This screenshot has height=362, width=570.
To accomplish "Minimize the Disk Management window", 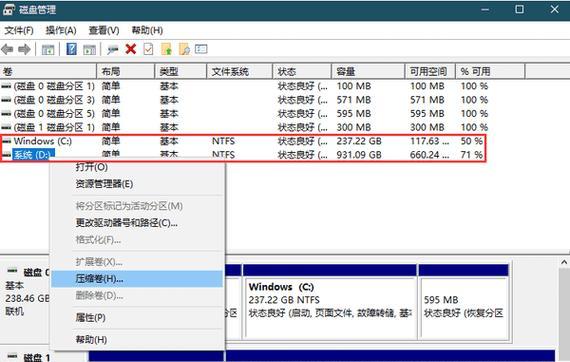I will [485, 9].
